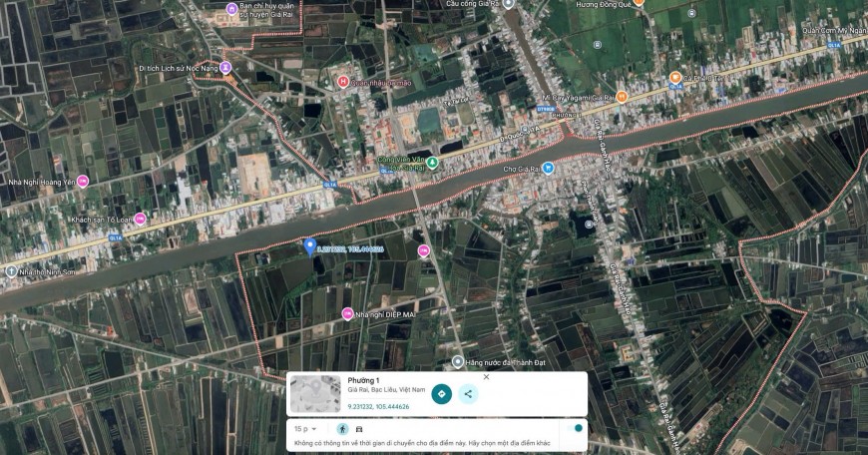Image resolution: width=868 pixels, height=455 pixels.
Task: Open Cầu cống Giá Rai marker
Action: pos(509,3)
